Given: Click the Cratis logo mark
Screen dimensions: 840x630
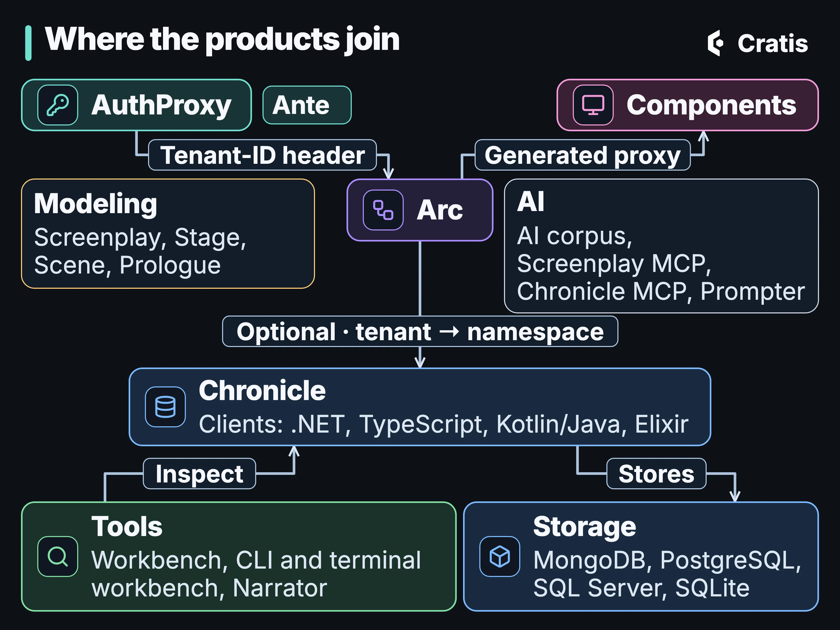Looking at the screenshot, I should (715, 43).
